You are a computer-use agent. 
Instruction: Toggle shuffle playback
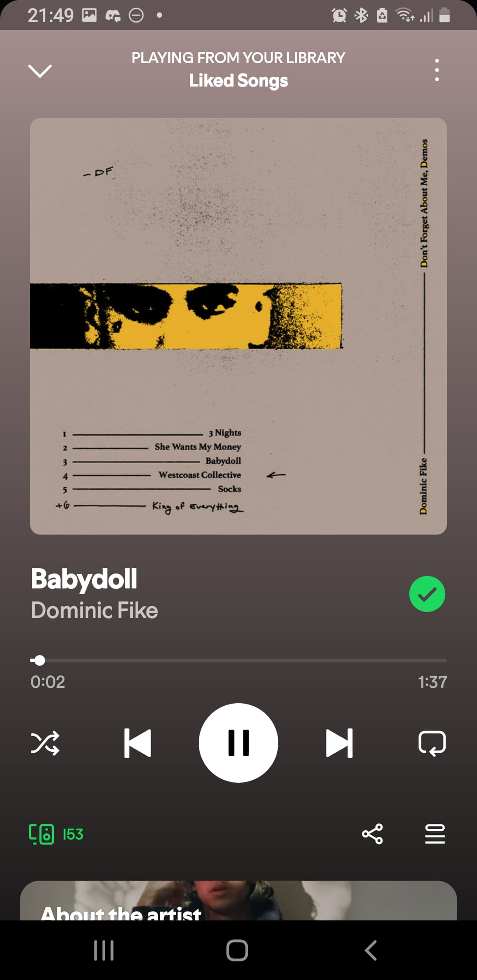(45, 743)
